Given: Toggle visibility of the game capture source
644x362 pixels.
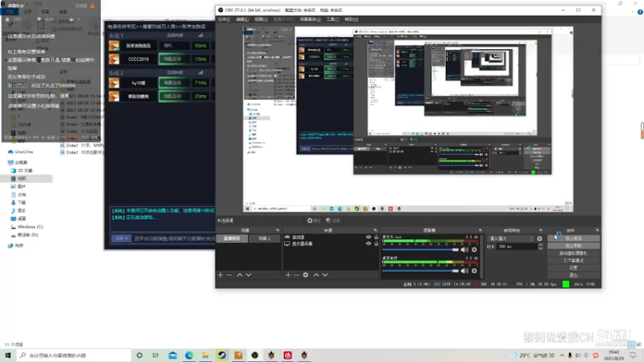Looking at the screenshot, I should 369,237.
